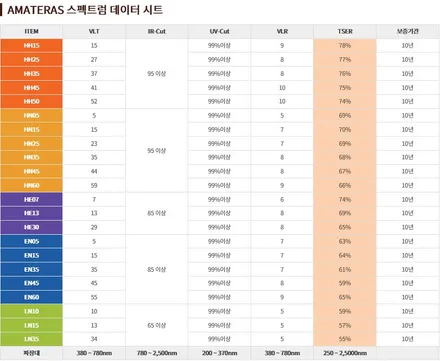
Task: Select the ITEM column header
Action: (x=31, y=31)
